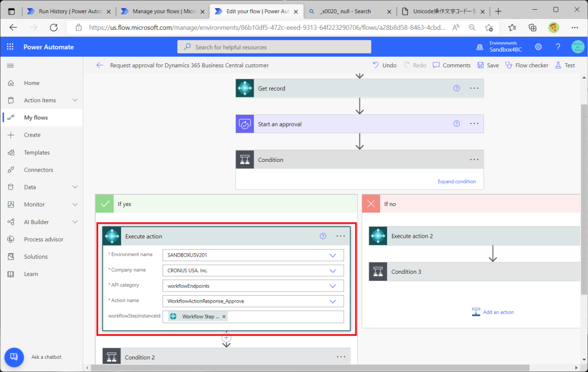Expand the Monitor menu
The height and width of the screenshot is (372, 588).
[x=75, y=204]
